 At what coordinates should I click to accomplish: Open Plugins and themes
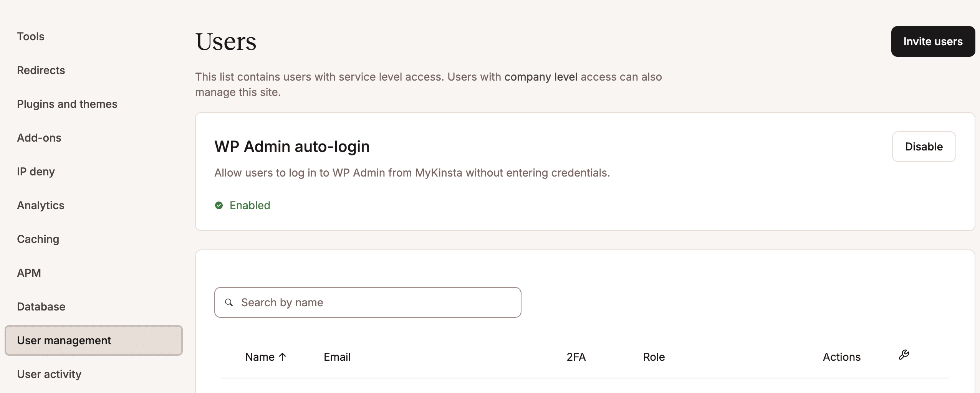pos(67,104)
